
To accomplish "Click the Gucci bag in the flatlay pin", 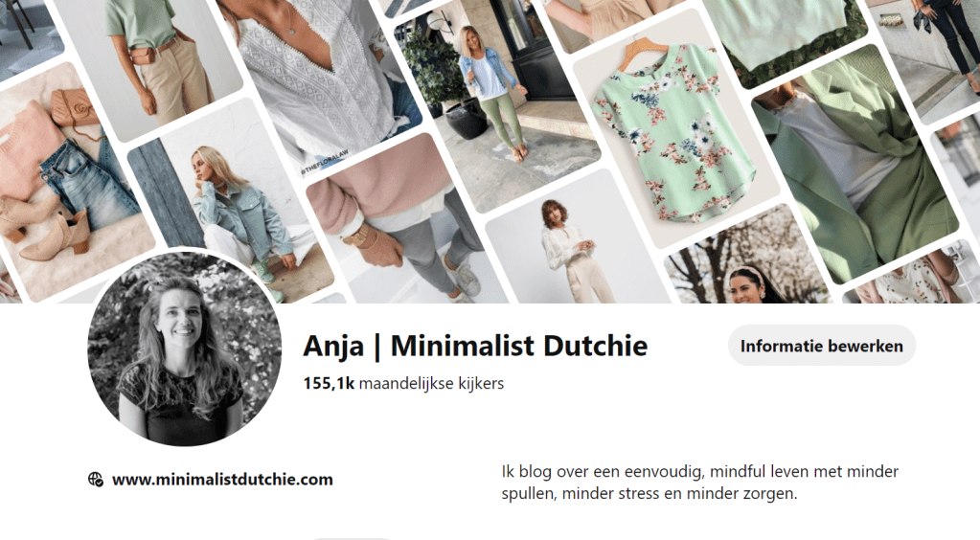I will (75, 107).
